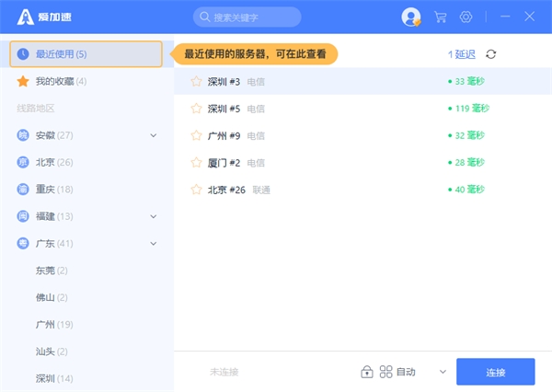Open the shopping cart icon
This screenshot has height=392, width=552.
pyautogui.click(x=440, y=17)
